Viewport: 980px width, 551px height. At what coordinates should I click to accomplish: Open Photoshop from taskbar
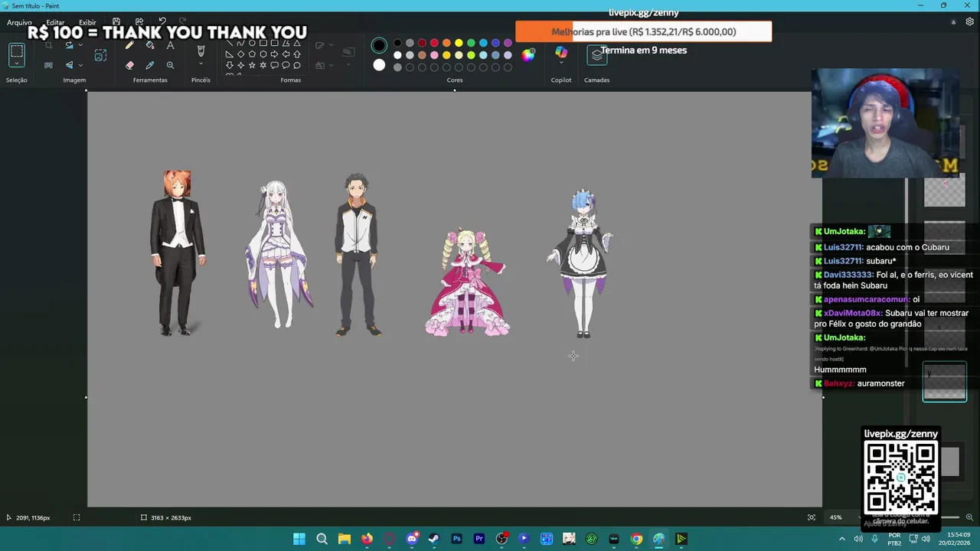(x=456, y=539)
